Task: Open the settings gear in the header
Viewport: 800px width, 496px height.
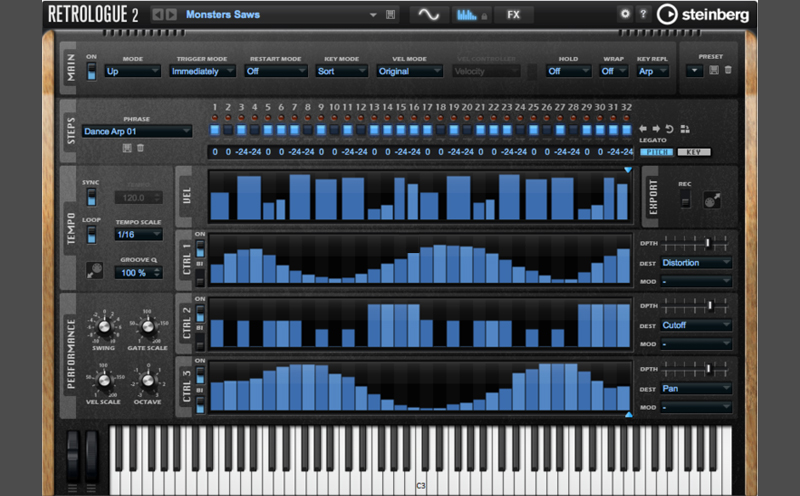Action: coord(626,14)
